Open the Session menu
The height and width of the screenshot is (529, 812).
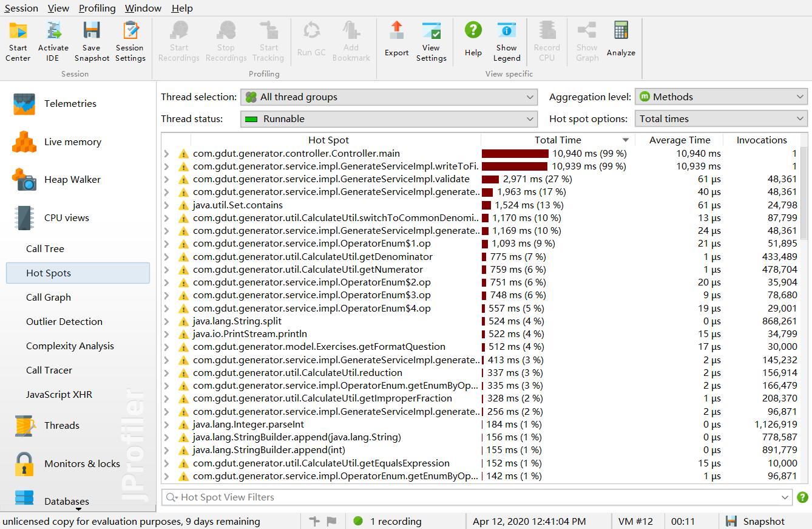point(21,8)
